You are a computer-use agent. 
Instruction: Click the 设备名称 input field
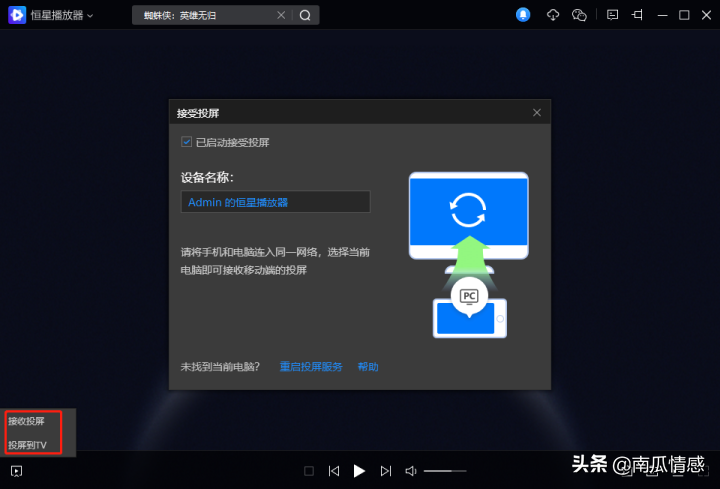click(x=276, y=202)
